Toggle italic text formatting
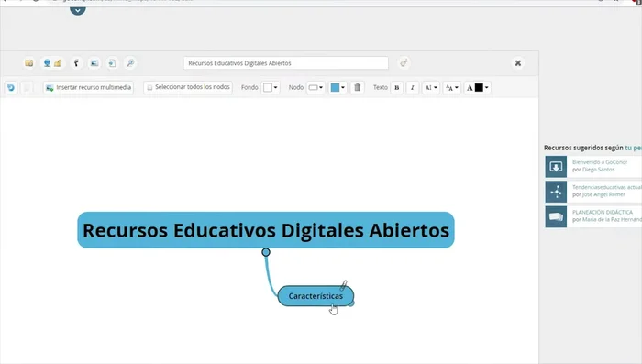Screen dimensions: 642x364 tap(413, 88)
